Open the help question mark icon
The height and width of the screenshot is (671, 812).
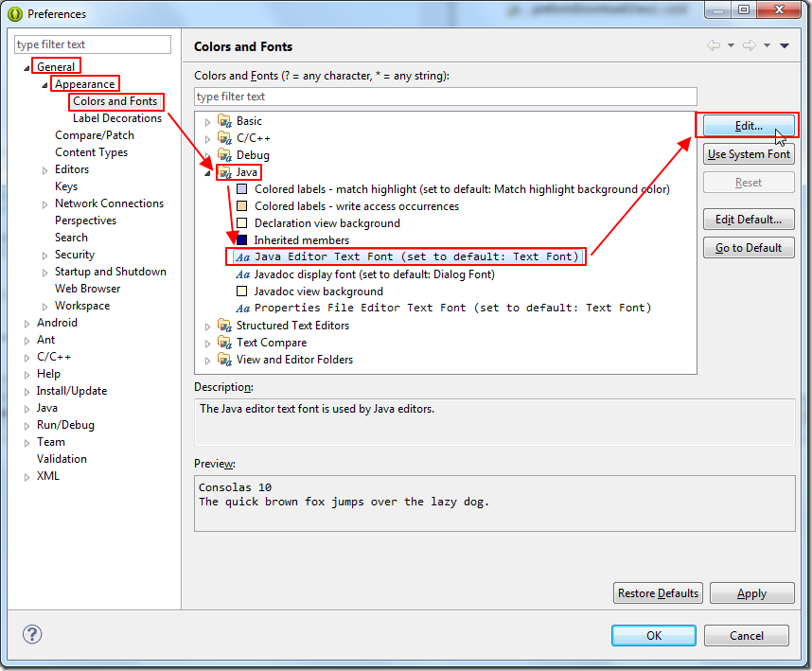(x=32, y=634)
